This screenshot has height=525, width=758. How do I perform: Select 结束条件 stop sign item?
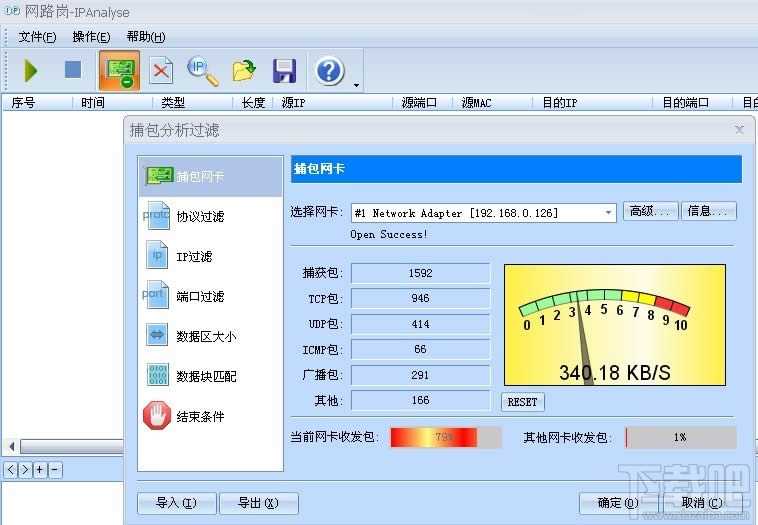199,417
